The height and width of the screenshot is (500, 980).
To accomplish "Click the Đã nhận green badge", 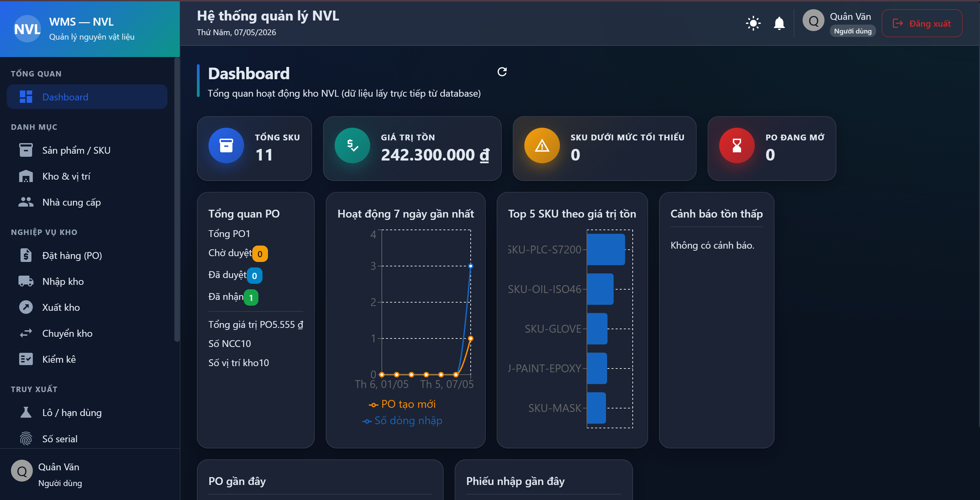I will [251, 297].
